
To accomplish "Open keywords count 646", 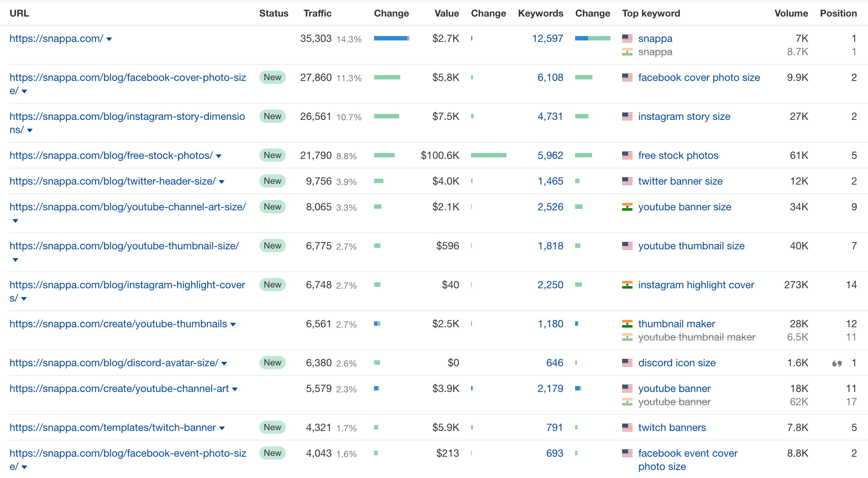I will coord(555,363).
